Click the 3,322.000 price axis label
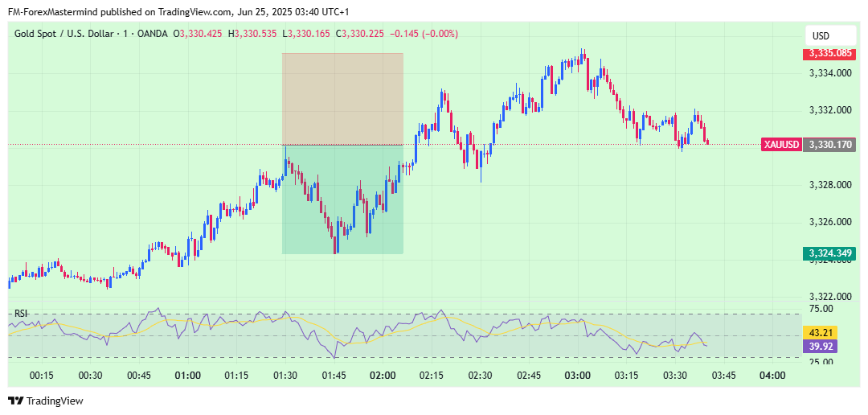The width and height of the screenshot is (868, 415). (829, 297)
